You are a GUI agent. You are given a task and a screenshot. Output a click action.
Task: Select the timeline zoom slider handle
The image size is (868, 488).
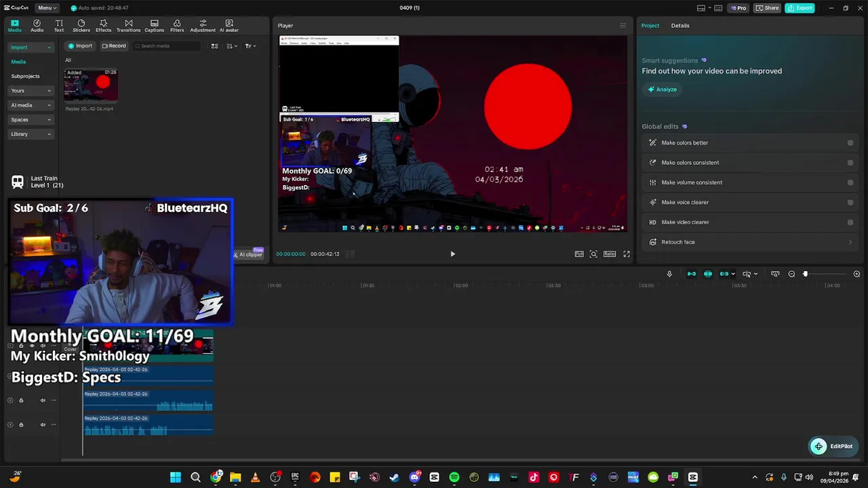click(x=805, y=274)
